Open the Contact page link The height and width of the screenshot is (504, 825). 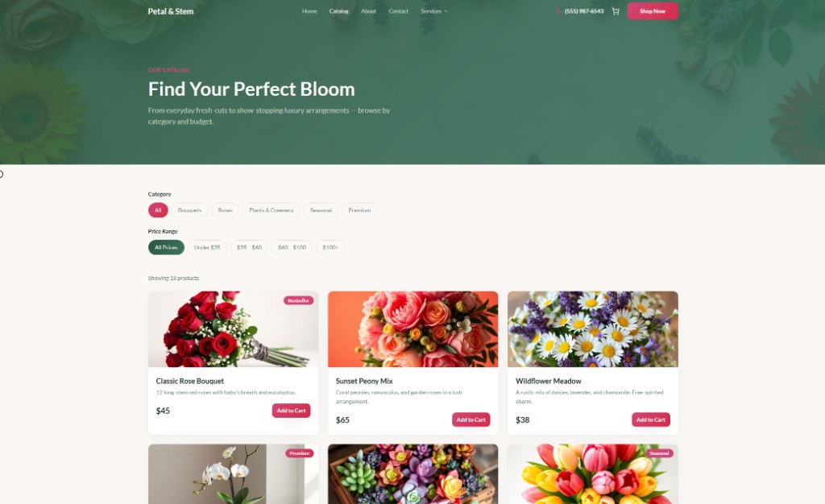click(398, 11)
